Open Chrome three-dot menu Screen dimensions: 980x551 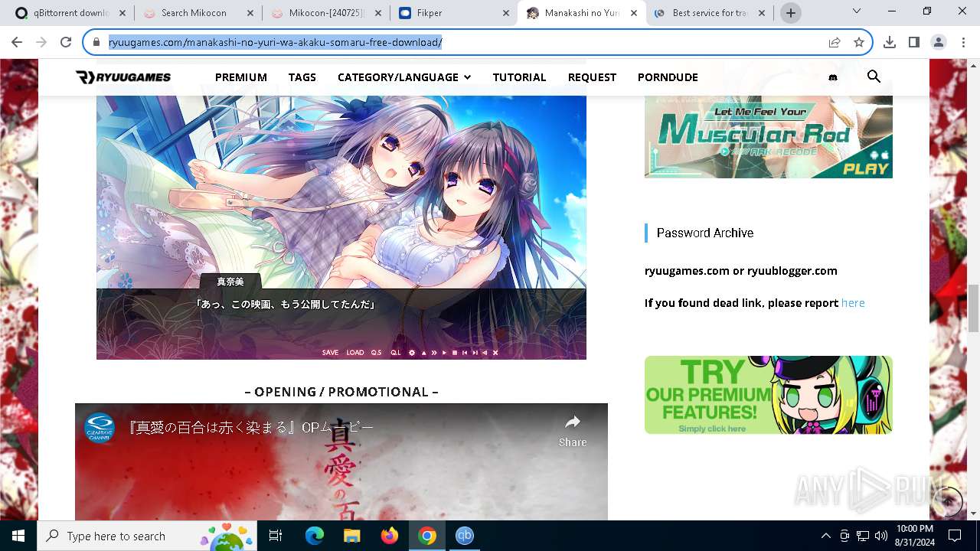point(963,42)
